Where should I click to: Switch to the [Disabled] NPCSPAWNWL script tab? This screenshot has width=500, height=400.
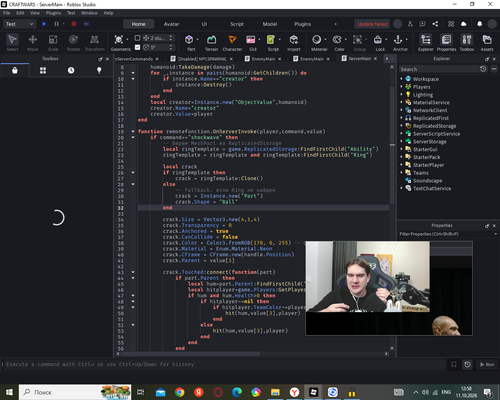(202, 59)
